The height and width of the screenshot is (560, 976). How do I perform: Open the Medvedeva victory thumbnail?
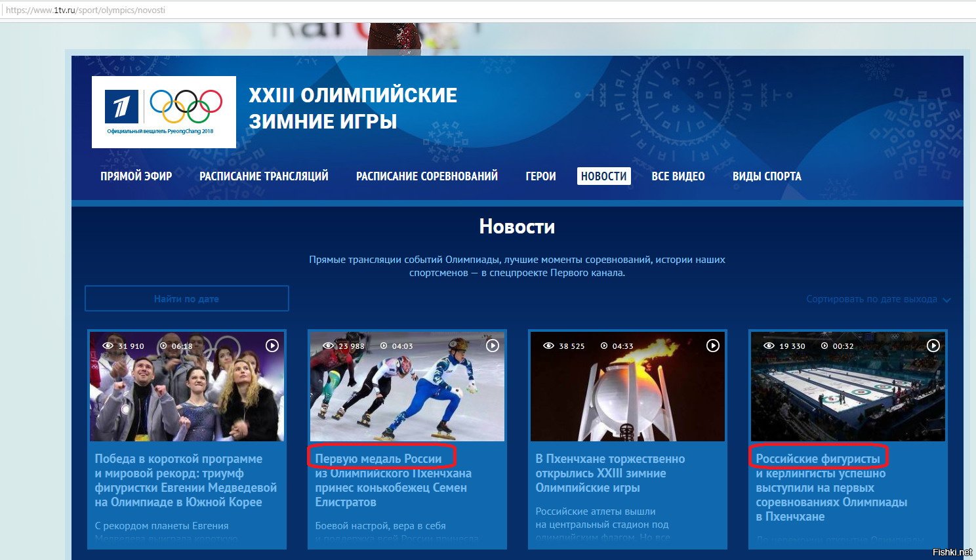tap(187, 386)
